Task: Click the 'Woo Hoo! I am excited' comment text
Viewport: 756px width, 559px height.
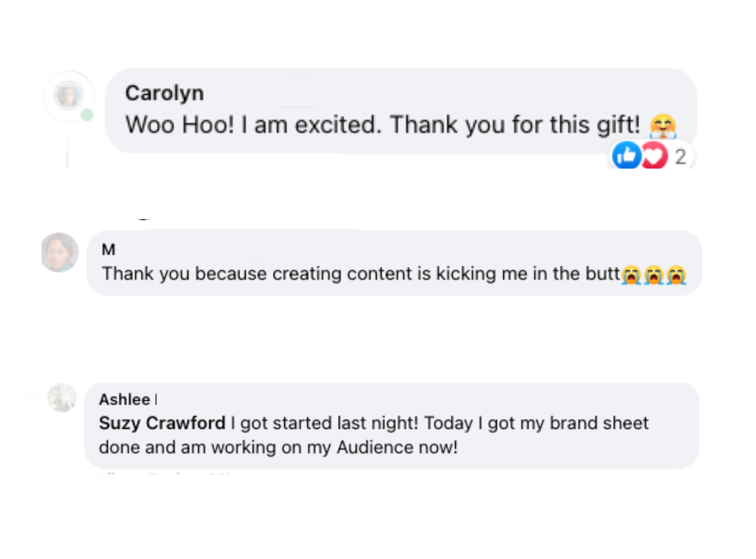Action: 383,125
